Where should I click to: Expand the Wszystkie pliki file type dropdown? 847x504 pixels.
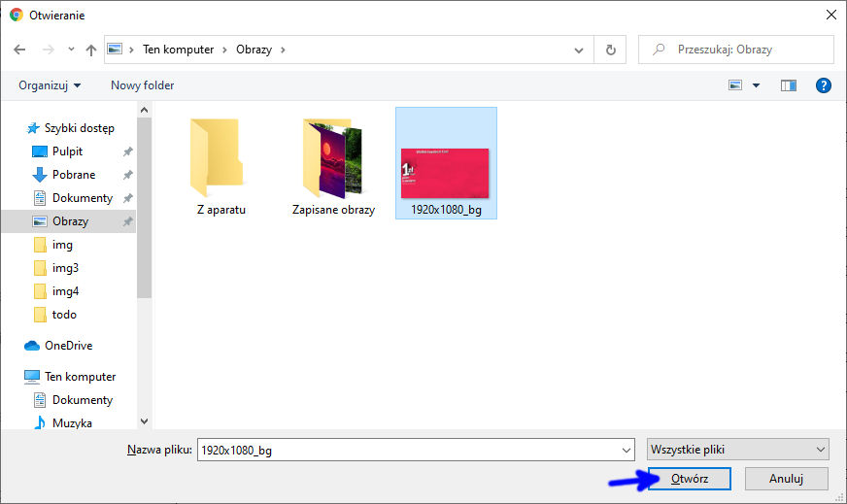click(x=738, y=450)
